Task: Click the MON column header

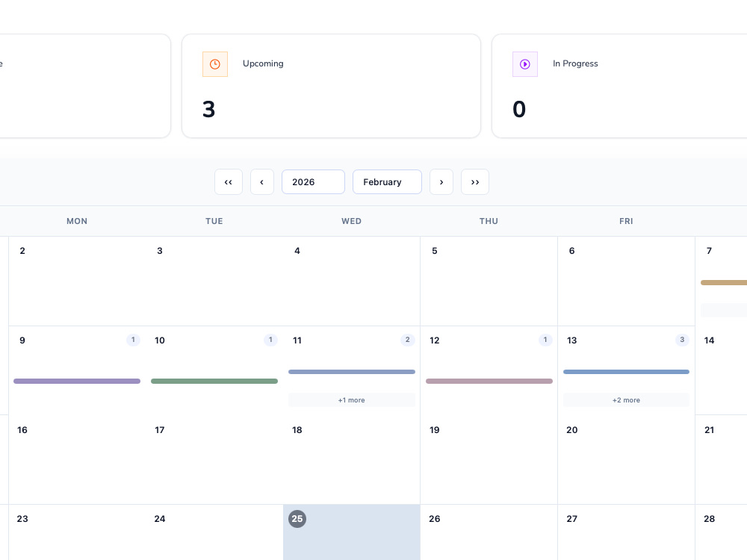Action: point(77,221)
